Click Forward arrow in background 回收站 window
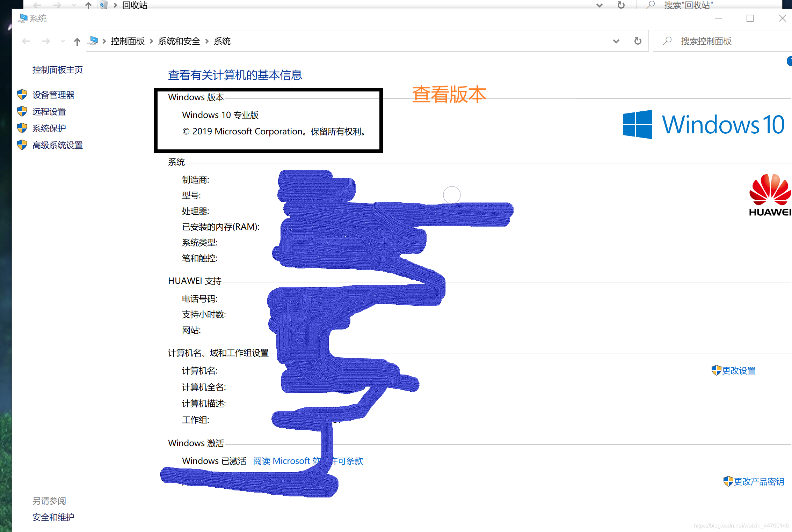 point(57,5)
